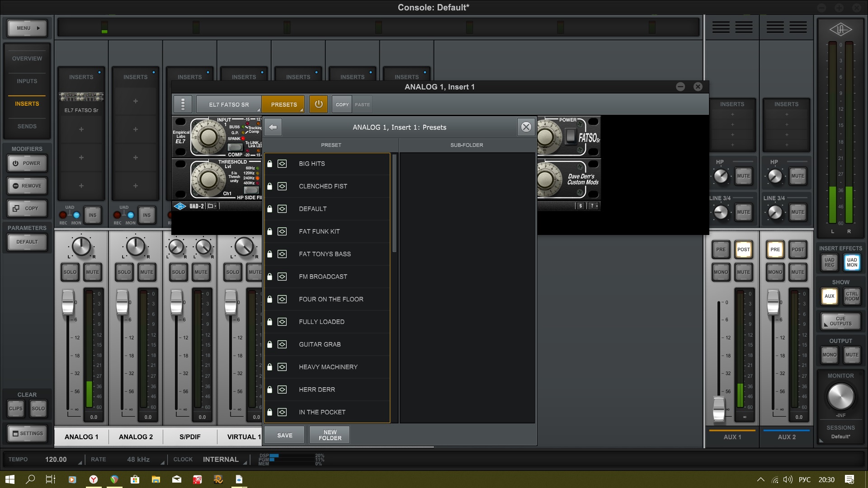Switch to the SENDS view tab

click(27, 127)
